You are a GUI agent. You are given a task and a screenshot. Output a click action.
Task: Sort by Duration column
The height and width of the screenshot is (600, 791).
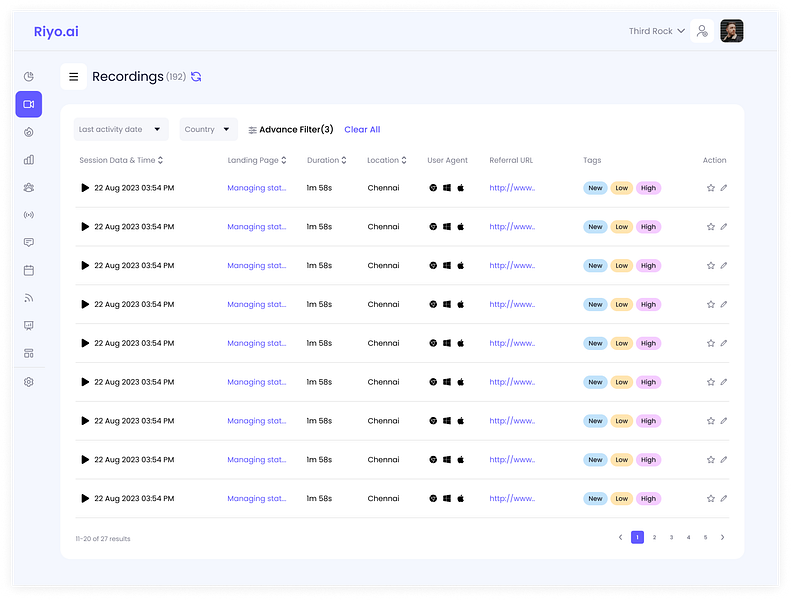click(x=326, y=160)
